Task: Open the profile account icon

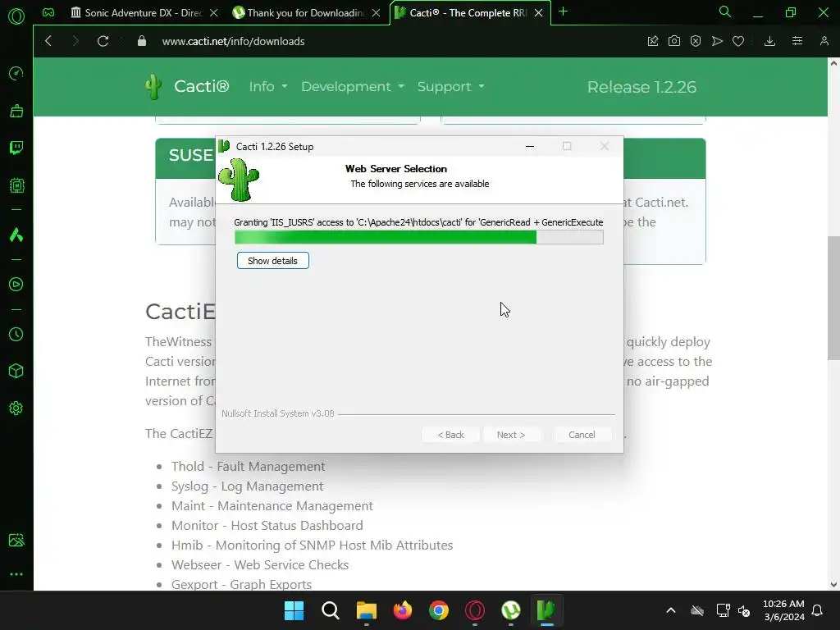Action: pos(824,41)
